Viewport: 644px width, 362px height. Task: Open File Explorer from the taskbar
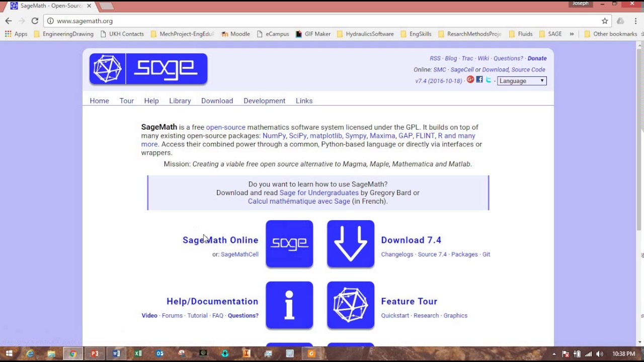click(51, 353)
